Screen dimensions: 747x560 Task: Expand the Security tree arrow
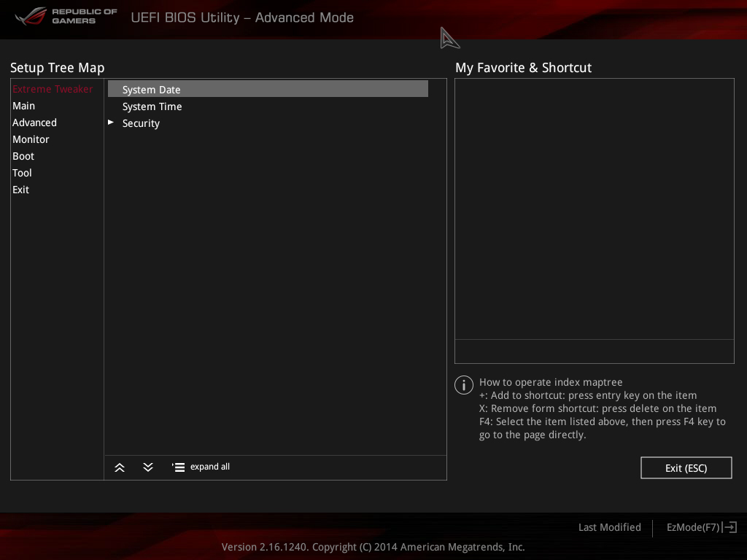111,122
